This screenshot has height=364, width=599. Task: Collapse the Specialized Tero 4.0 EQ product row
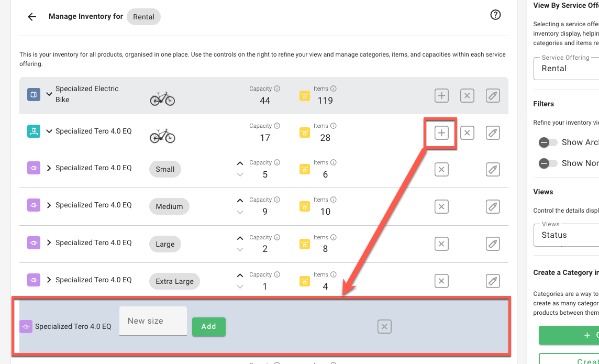point(49,131)
